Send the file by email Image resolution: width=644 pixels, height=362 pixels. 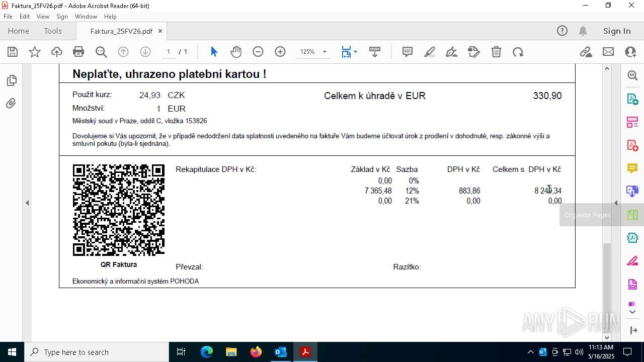click(x=608, y=52)
